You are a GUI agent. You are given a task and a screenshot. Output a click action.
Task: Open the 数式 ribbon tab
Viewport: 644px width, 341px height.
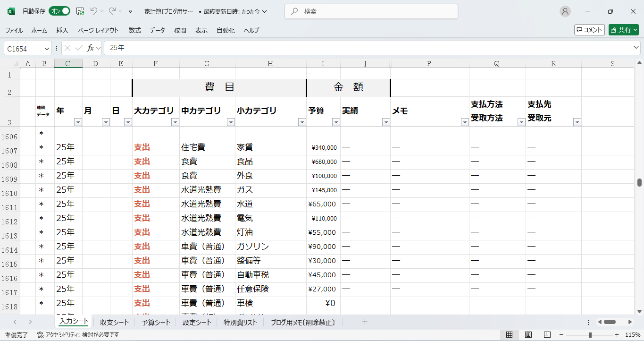(134, 30)
